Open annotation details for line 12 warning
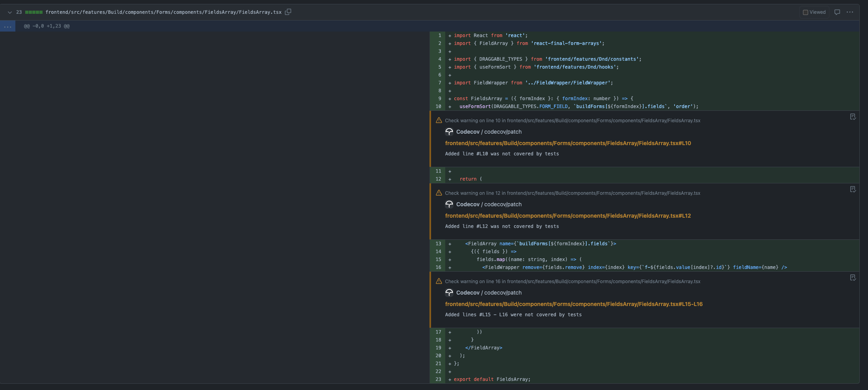The image size is (868, 390). point(853,189)
